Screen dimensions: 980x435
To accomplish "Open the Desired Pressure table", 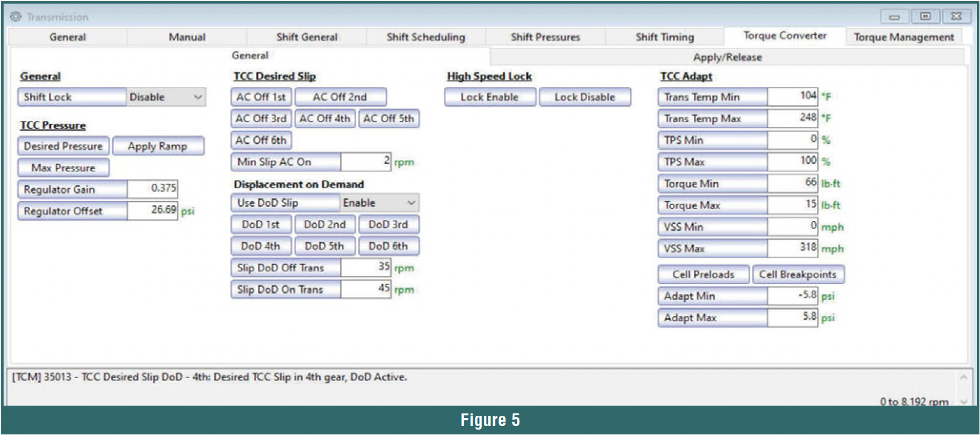I will coord(63,146).
